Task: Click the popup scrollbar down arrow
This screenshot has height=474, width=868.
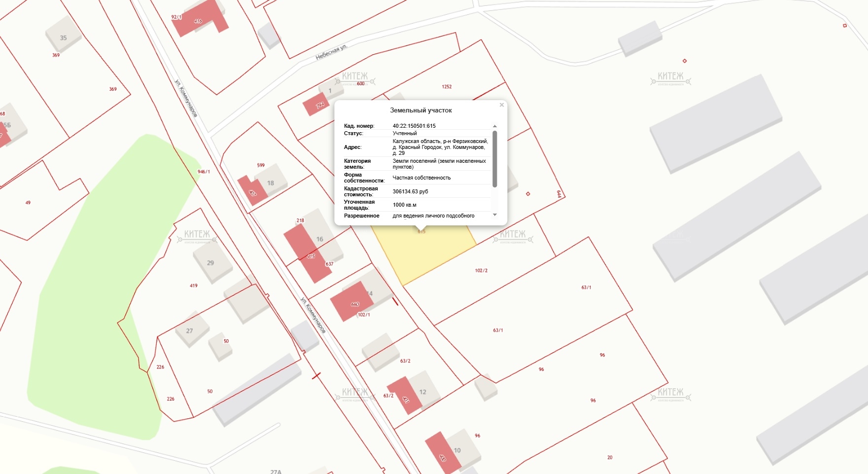Action: (495, 215)
